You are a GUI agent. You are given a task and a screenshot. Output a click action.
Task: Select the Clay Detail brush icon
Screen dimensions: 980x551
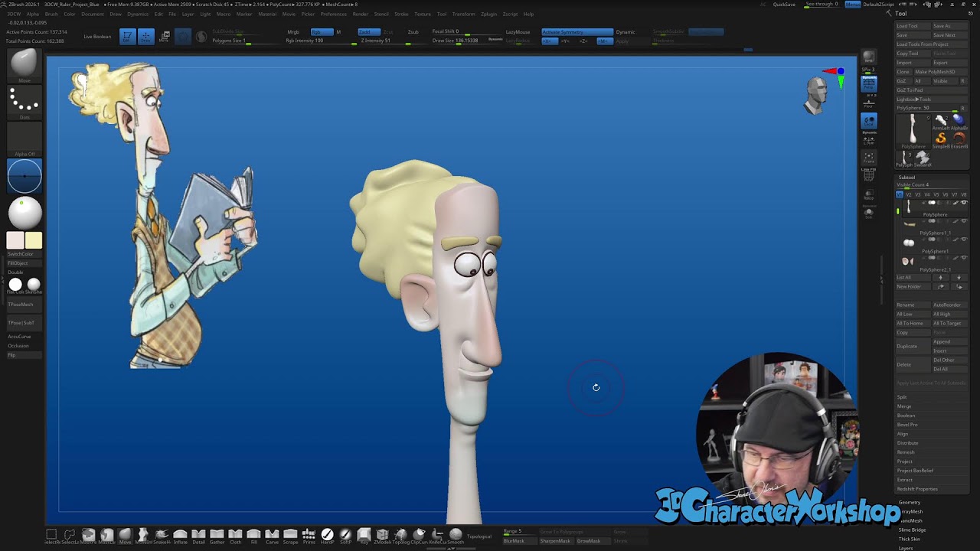click(x=198, y=535)
